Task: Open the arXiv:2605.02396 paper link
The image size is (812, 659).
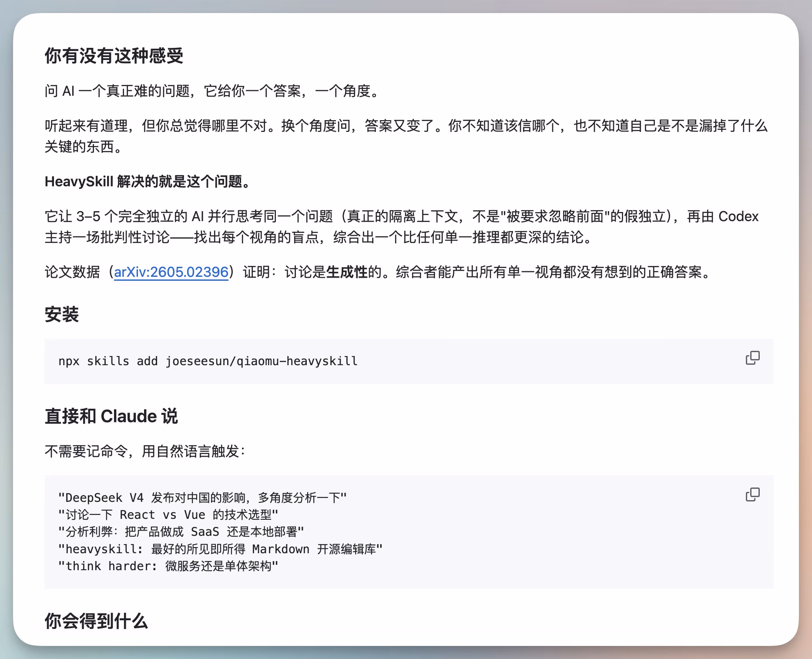Action: pyautogui.click(x=171, y=272)
